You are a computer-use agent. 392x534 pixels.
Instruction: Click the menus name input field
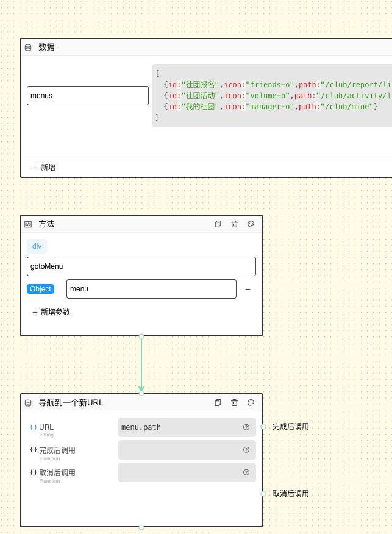click(88, 96)
